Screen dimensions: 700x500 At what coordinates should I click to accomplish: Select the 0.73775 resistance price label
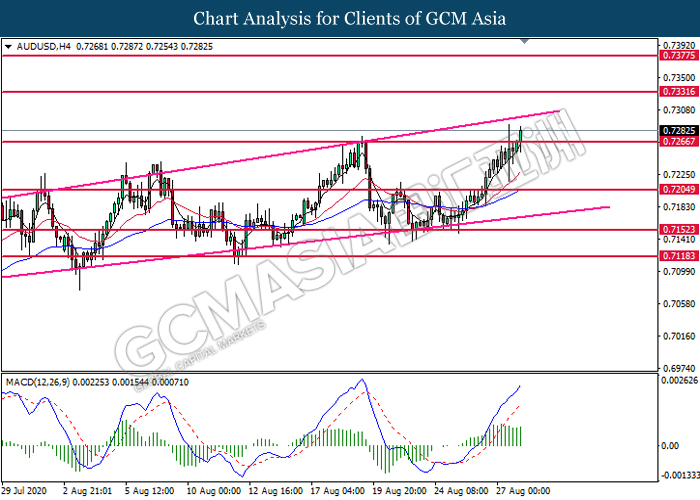click(x=679, y=56)
